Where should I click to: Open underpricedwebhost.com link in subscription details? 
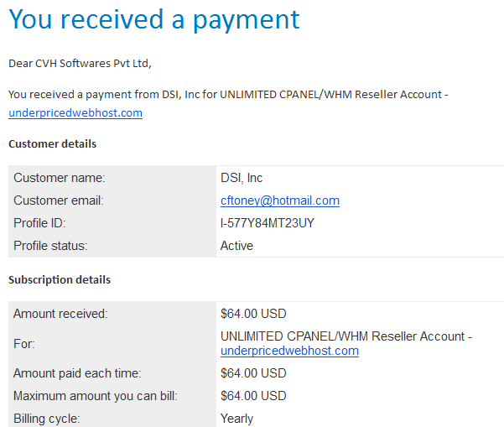(x=289, y=351)
